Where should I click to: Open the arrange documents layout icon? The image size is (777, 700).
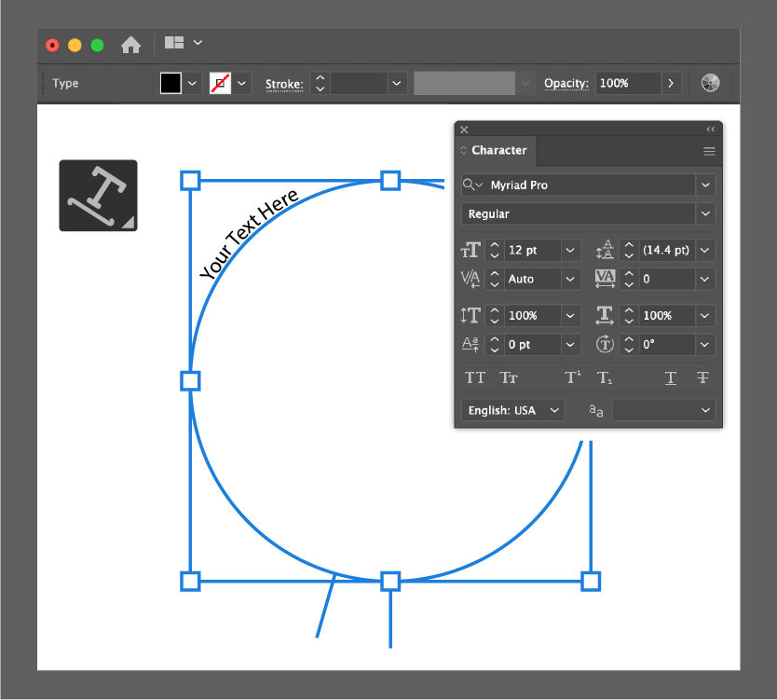tap(174, 43)
